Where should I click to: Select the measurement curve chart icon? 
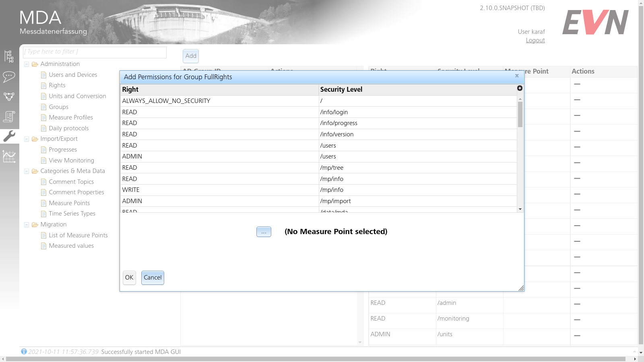pyautogui.click(x=9, y=157)
